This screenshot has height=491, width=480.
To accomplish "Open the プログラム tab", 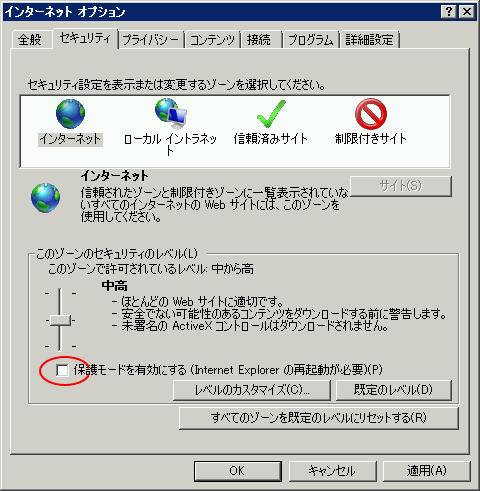I will [311, 40].
